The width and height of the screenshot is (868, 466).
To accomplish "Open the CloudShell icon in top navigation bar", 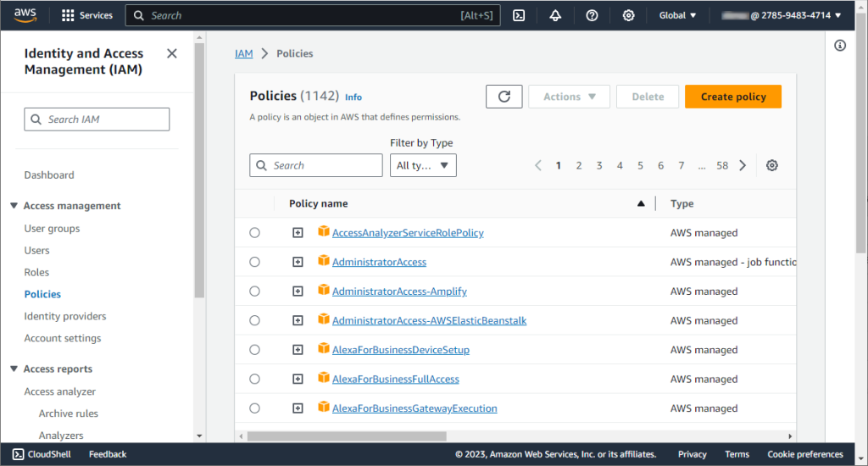I will [x=519, y=15].
